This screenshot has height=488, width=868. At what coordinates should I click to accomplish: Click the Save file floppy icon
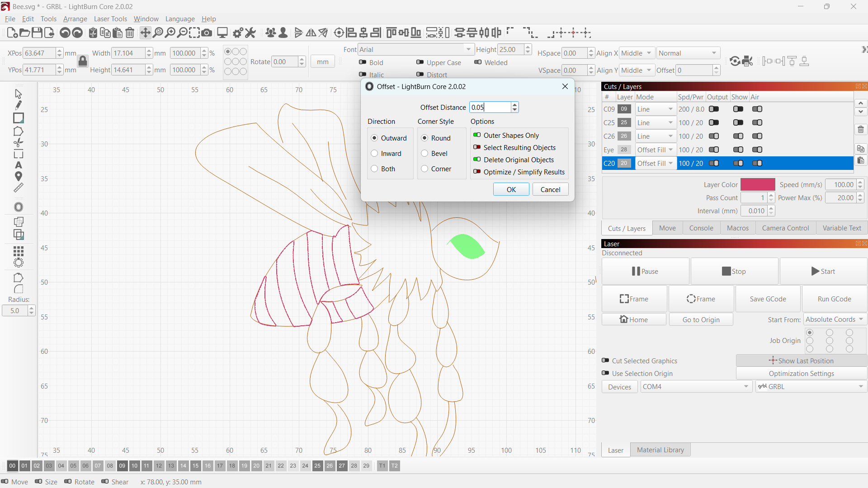click(37, 33)
